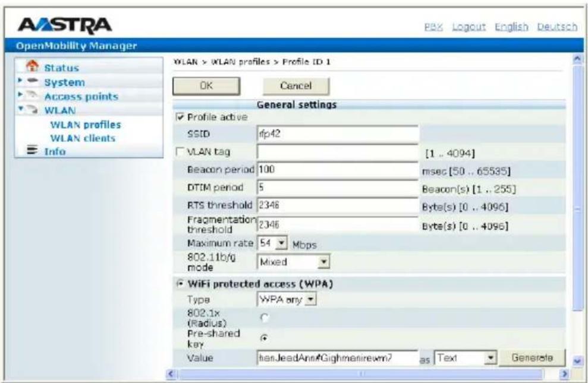Screen dimensions: 588x383
Task: Click the System device icon in sidebar
Action: (33, 81)
